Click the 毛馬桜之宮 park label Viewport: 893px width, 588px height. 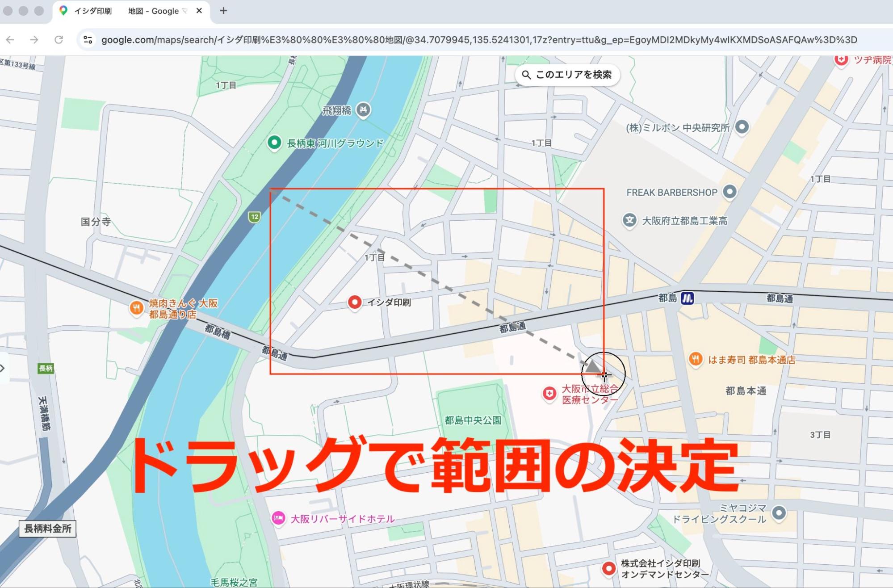(x=234, y=582)
